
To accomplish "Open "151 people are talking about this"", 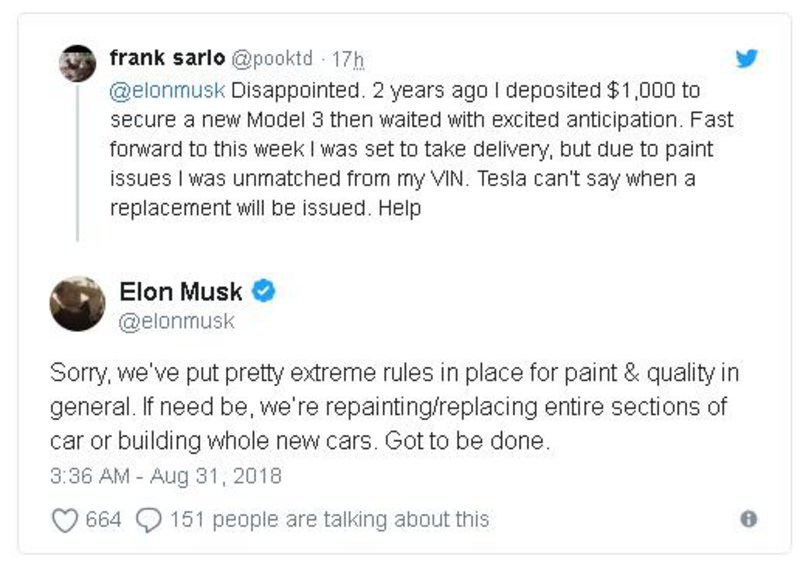I will point(330,520).
